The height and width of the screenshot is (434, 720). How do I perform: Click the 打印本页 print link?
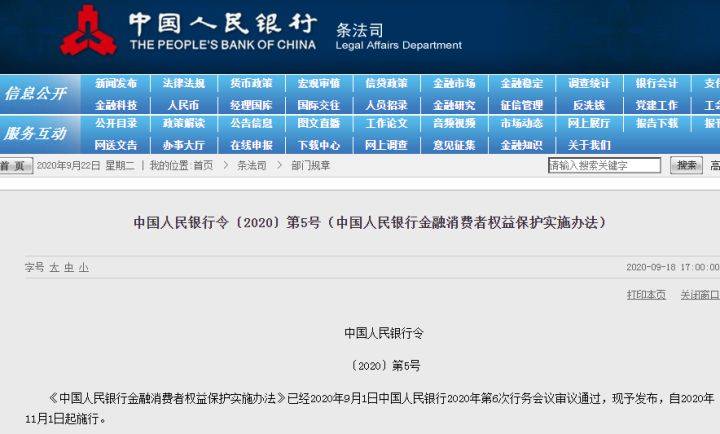tap(647, 295)
